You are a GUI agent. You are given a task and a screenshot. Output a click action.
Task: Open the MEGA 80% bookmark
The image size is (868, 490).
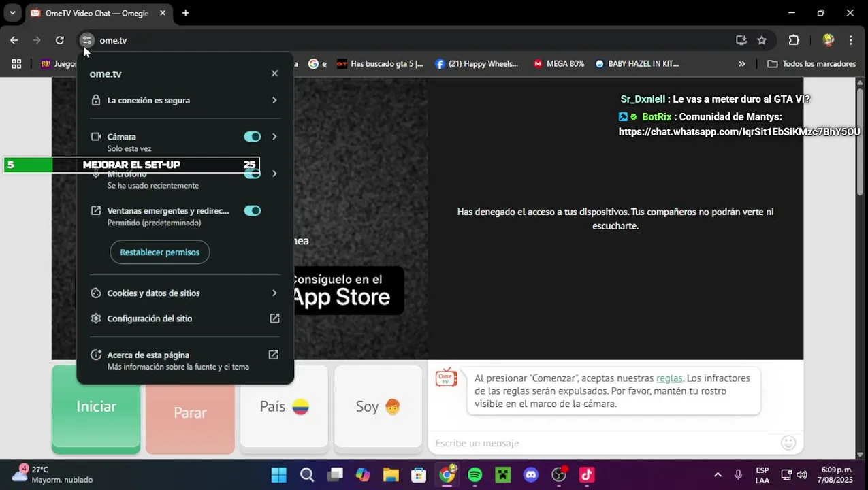[x=559, y=64]
